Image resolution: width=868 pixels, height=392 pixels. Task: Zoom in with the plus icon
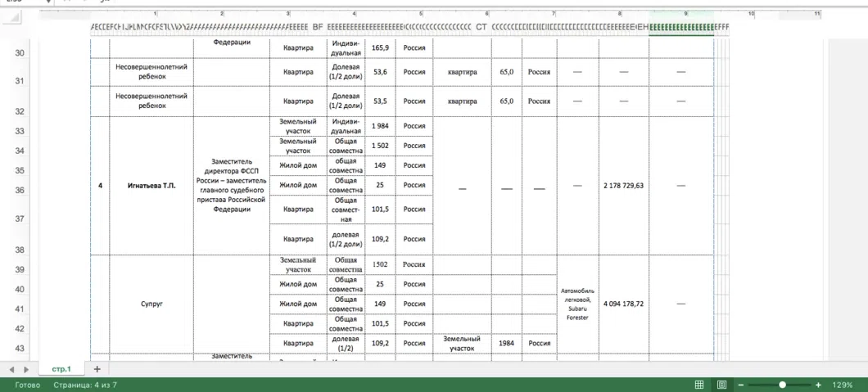click(818, 385)
